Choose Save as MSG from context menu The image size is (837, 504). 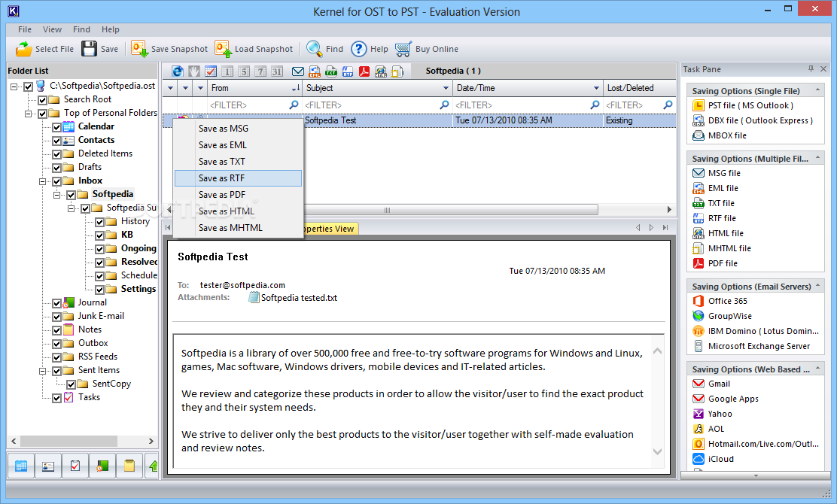[238, 129]
